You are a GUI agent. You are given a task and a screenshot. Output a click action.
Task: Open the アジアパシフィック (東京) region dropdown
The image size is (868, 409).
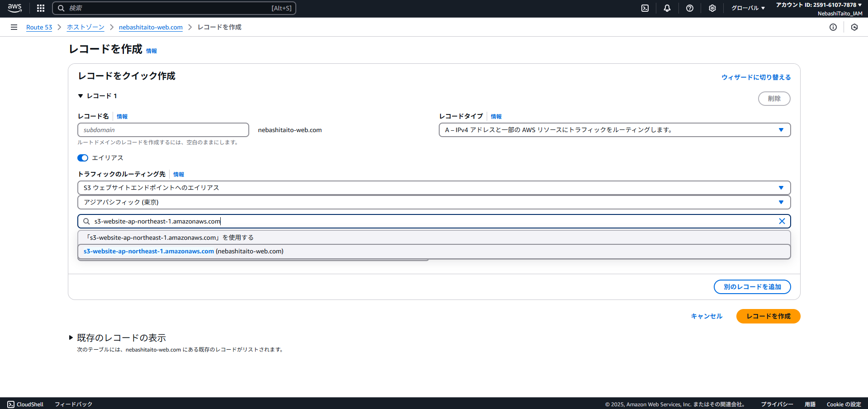click(x=434, y=202)
